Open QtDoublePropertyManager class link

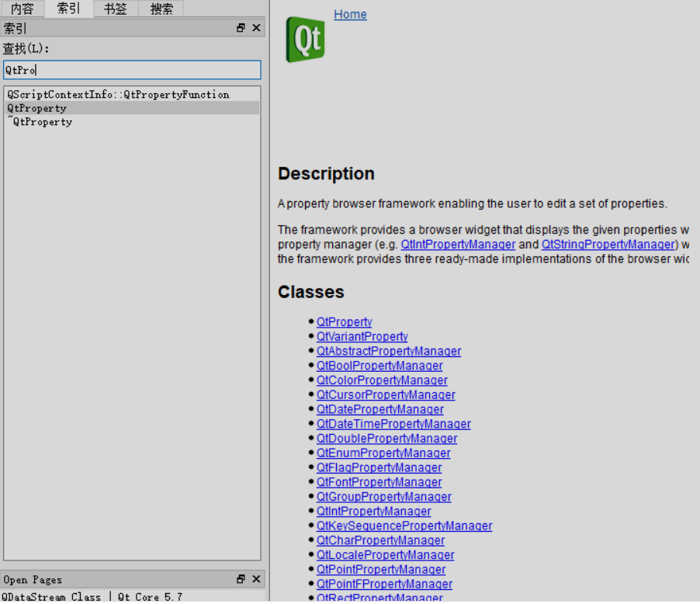point(386,439)
